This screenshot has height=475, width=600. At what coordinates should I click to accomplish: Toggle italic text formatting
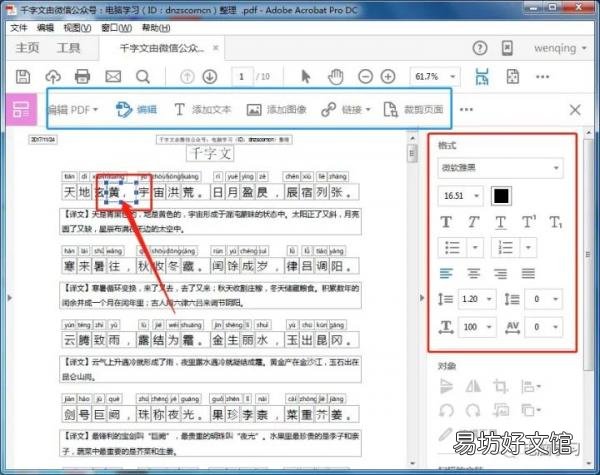[473, 222]
